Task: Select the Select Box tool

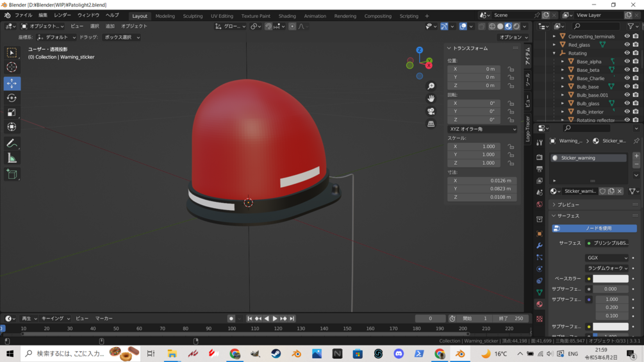Action: tap(12, 53)
